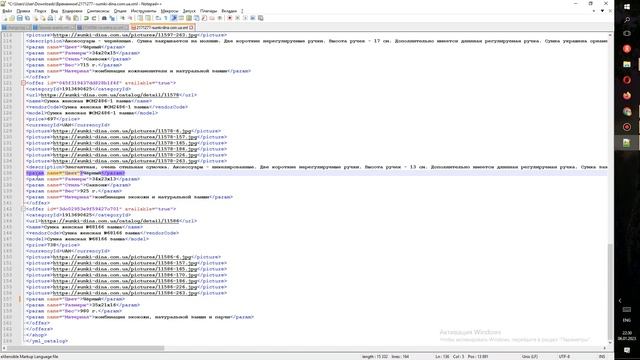Viewport: 640px width, 360px height.
Task: Click Run macro multiple times icon
Action: (253, 18)
